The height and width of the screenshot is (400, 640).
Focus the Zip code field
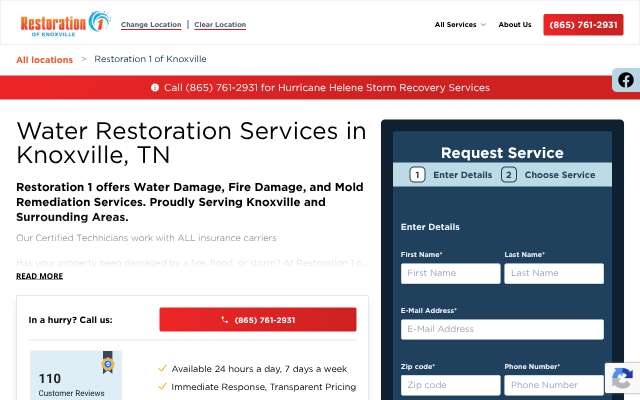tap(450, 385)
